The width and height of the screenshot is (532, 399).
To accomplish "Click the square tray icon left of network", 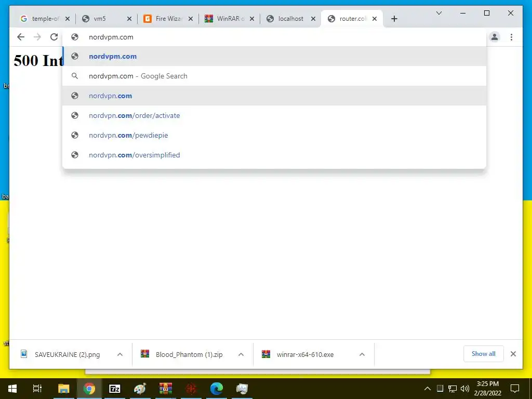I will click(x=440, y=389).
